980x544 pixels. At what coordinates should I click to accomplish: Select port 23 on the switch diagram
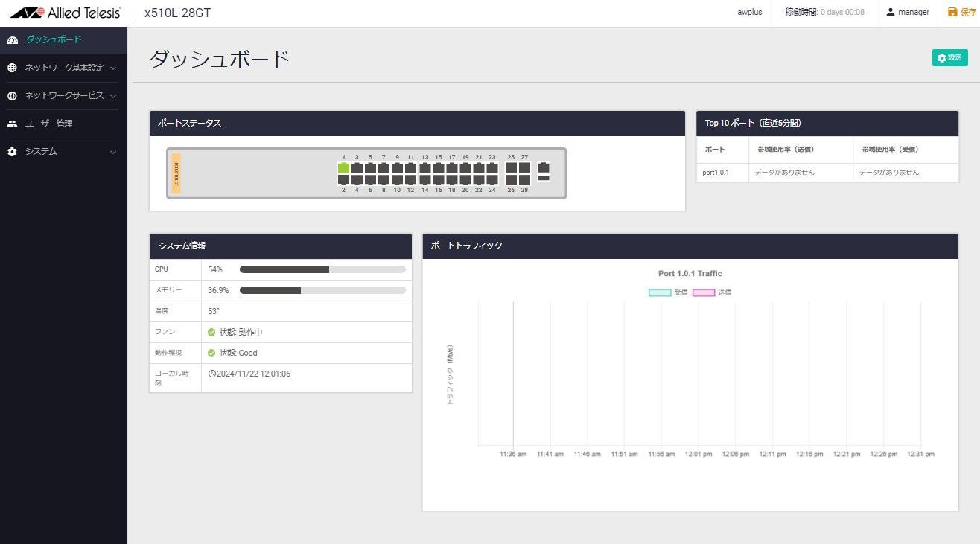click(x=492, y=168)
